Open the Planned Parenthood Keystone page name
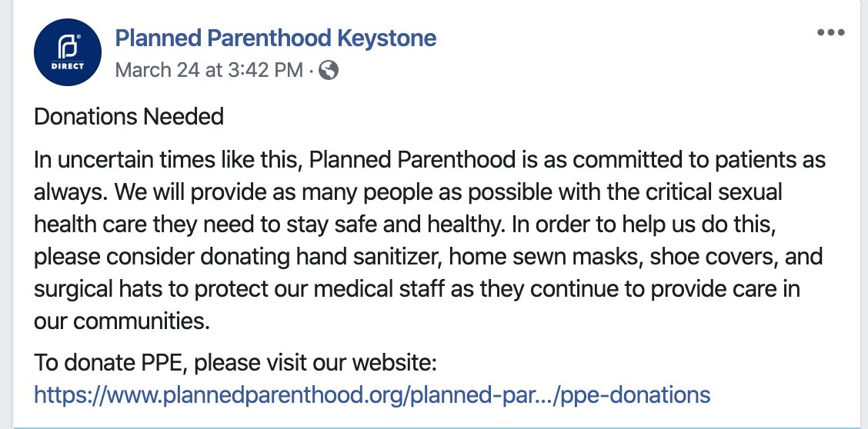The height and width of the screenshot is (429, 868). 275,38
